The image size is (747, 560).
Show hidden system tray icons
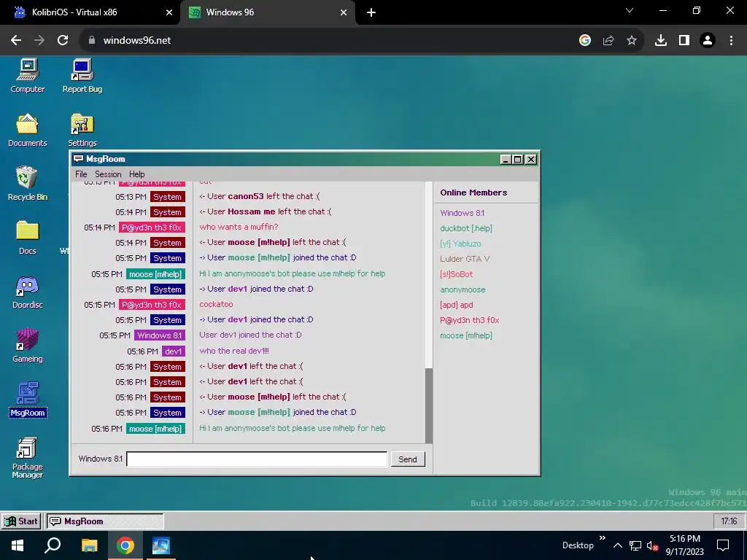pos(617,545)
